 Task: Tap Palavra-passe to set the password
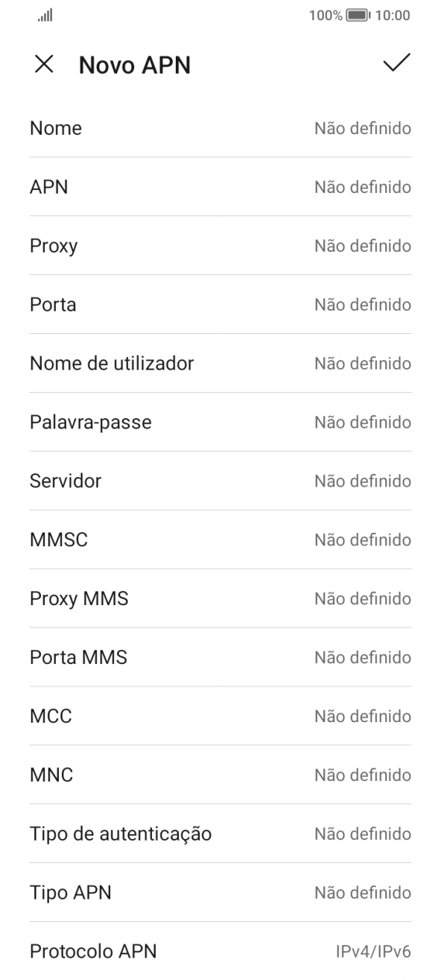coord(220,422)
